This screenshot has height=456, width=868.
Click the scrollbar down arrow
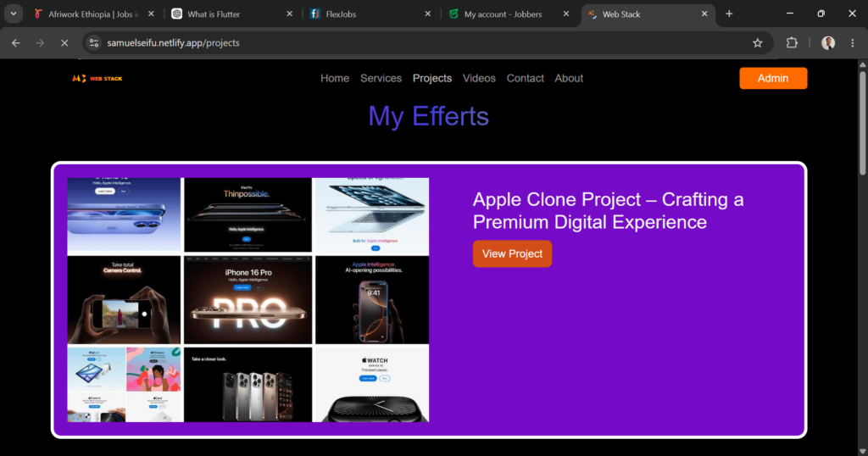pyautogui.click(x=862, y=452)
